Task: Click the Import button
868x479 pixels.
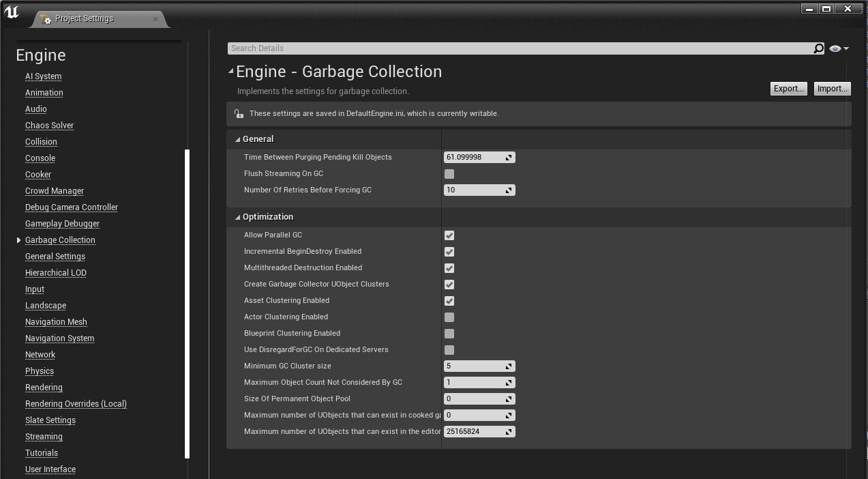Action: 832,88
